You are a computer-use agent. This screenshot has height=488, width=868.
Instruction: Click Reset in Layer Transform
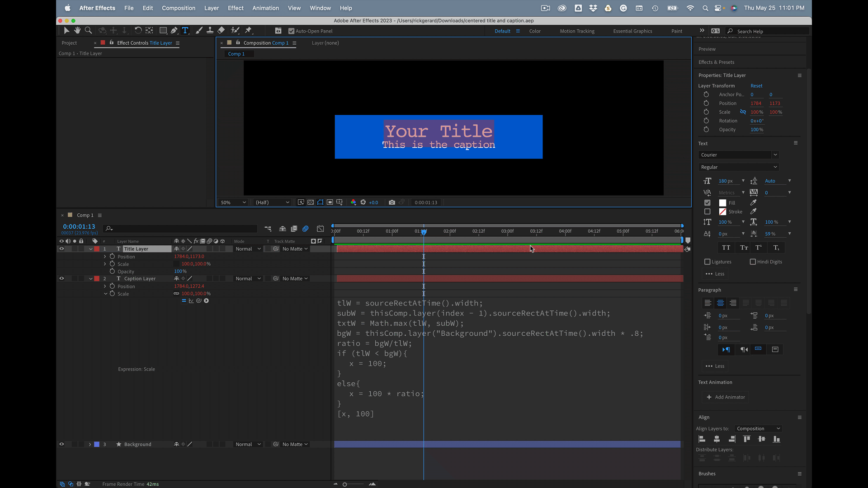click(756, 86)
